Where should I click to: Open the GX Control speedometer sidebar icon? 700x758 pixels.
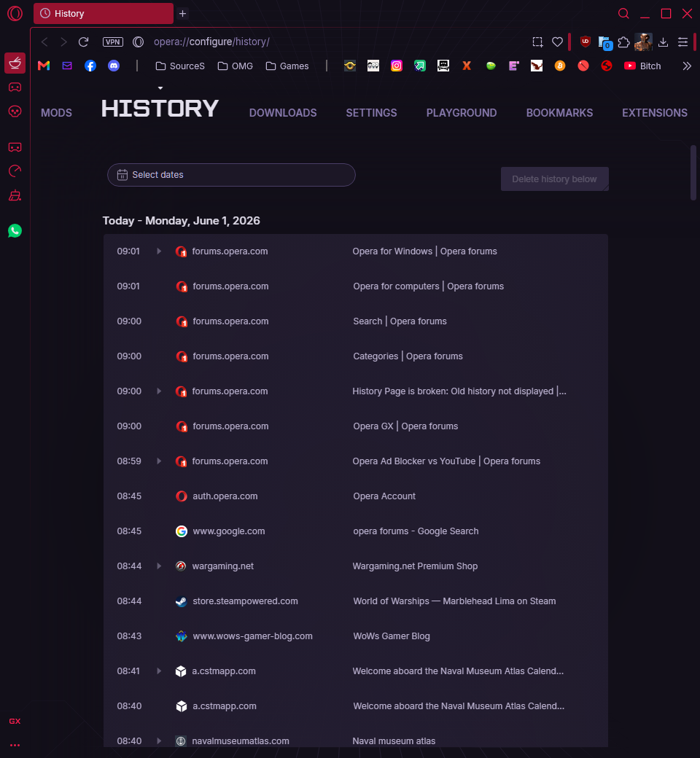point(15,171)
